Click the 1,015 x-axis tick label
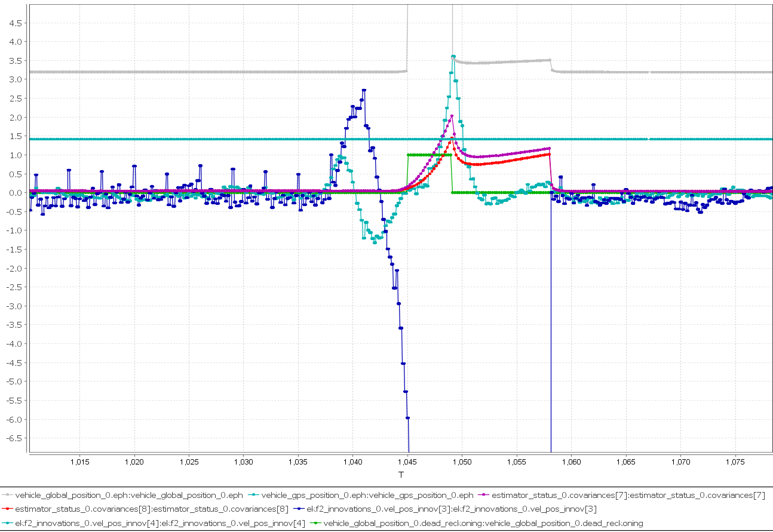Screen dimensions: 773x532 click(79, 462)
